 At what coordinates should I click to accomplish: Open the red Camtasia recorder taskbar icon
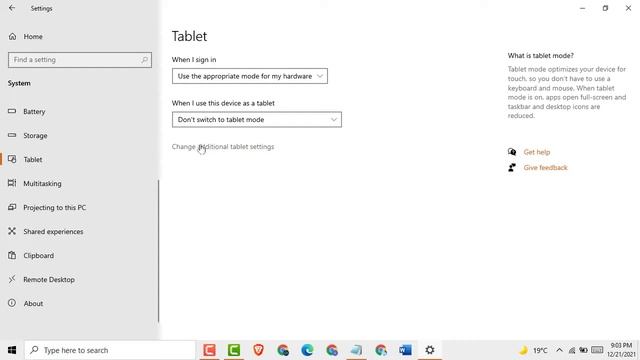tap(209, 350)
